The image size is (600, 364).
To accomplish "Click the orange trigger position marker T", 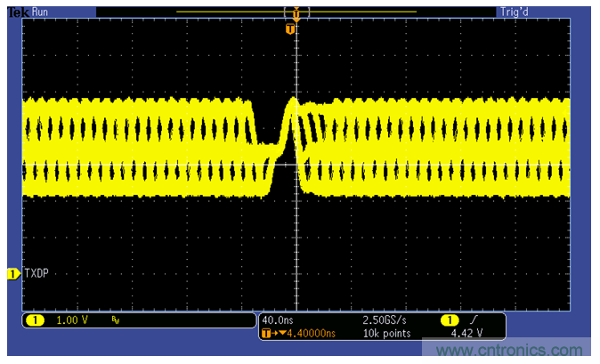I will 289,29.
